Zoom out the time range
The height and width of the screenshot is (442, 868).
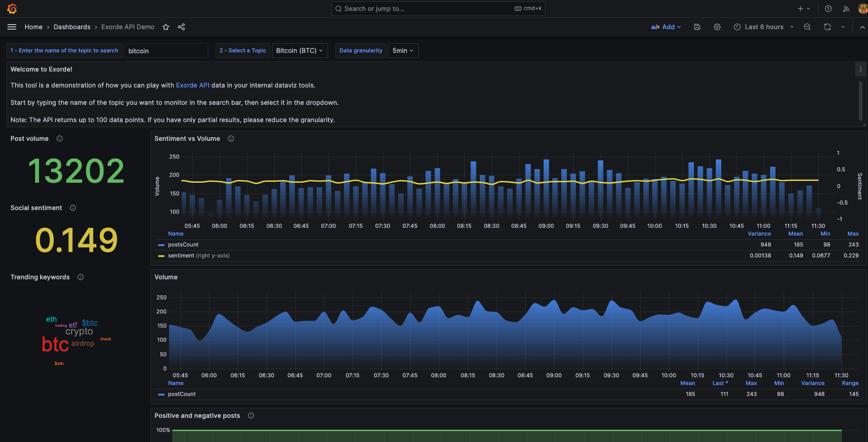(807, 27)
